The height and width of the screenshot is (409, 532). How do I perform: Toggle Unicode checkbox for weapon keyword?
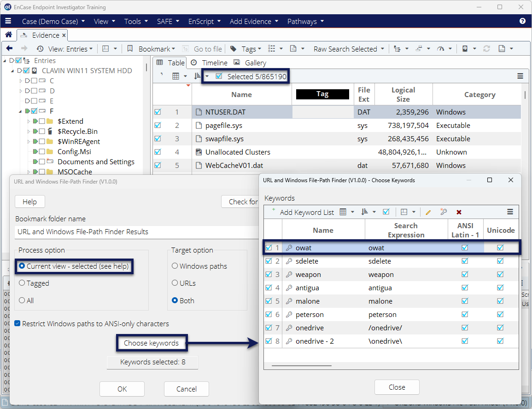point(500,274)
